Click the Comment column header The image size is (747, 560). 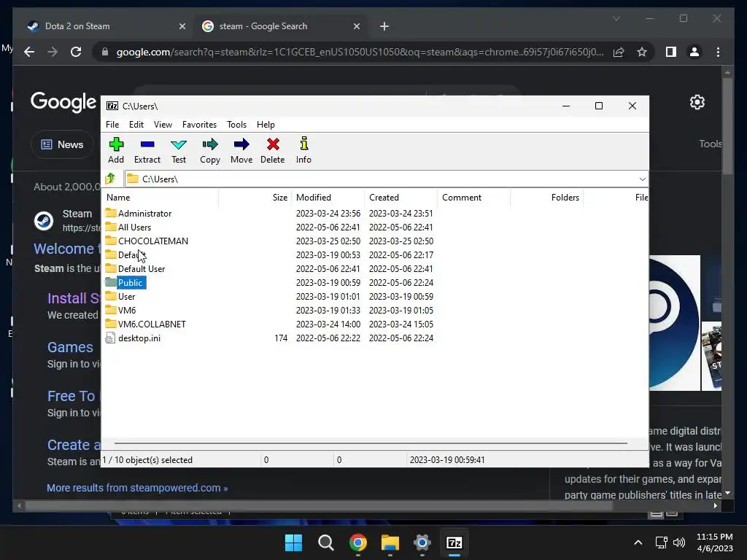click(474, 198)
